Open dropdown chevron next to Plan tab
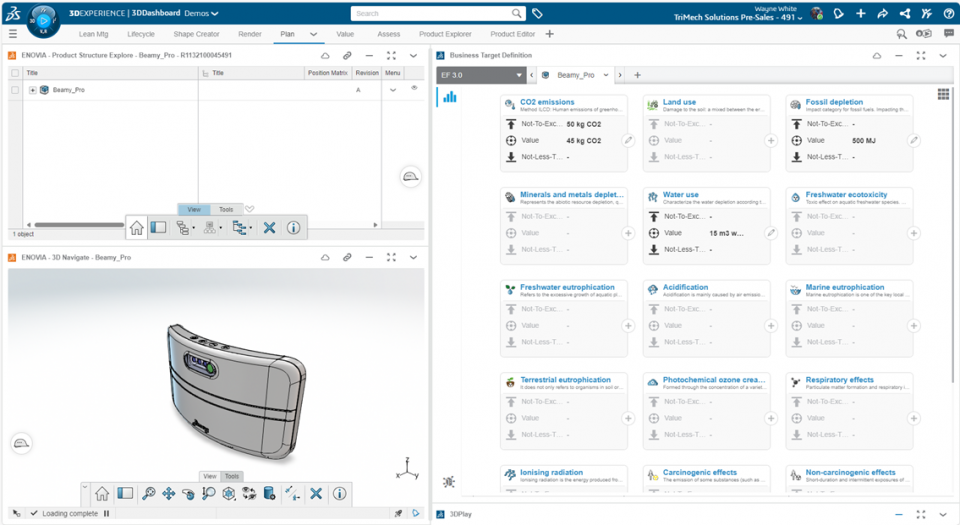The image size is (960, 525). click(x=313, y=34)
